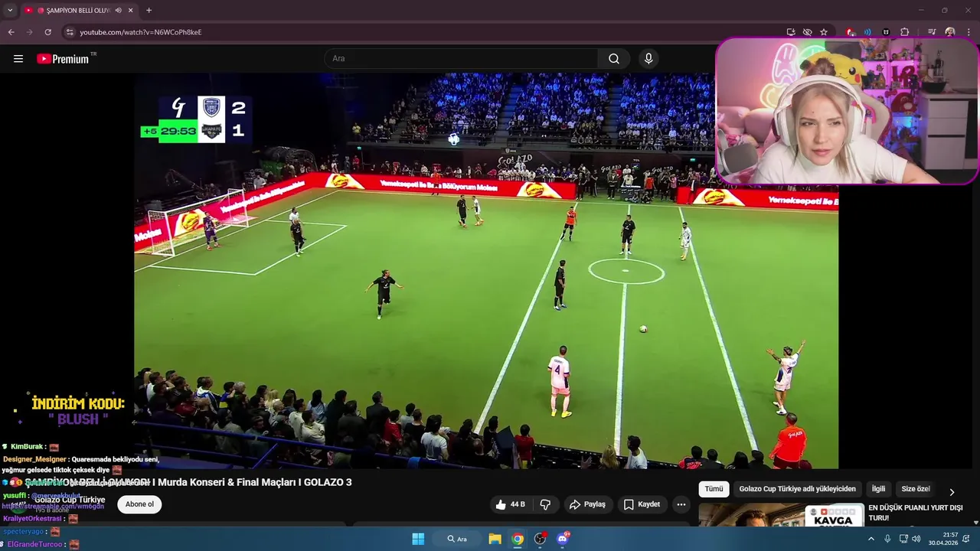980x551 pixels.
Task: Go forward in browser history
Action: (29, 32)
